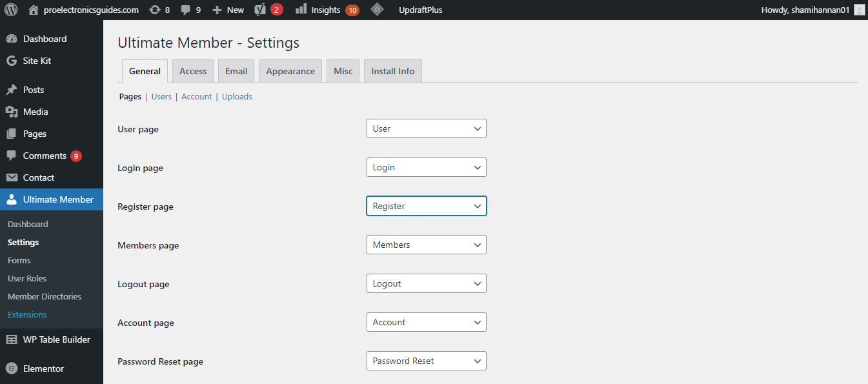Image resolution: width=868 pixels, height=384 pixels.
Task: Click the Yoast SEO icon in admin bar
Action: coord(260,10)
